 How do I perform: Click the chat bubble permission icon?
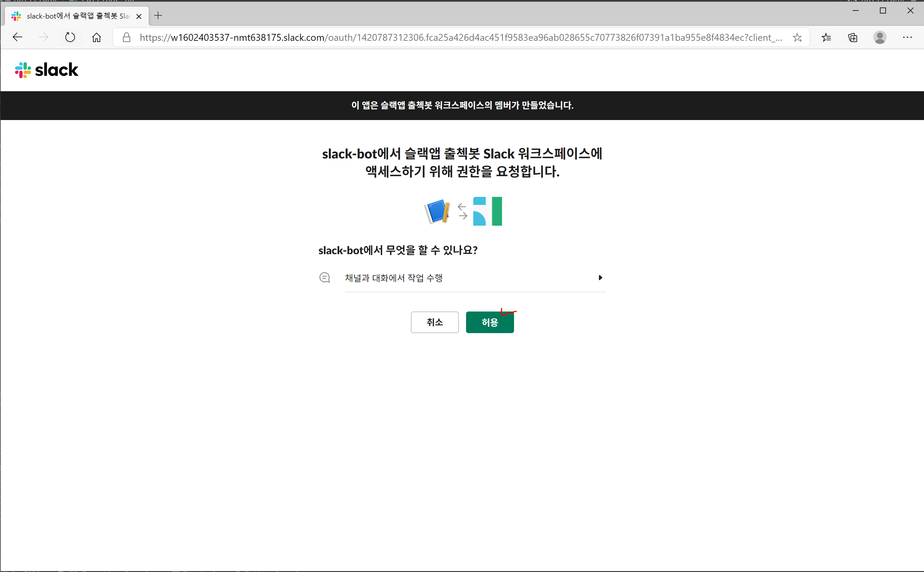coord(325,278)
